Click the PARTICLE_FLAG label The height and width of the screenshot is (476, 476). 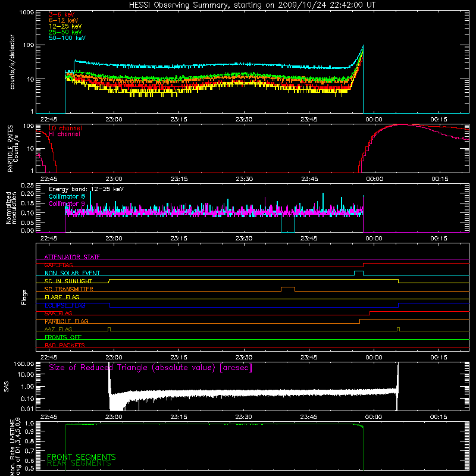pyautogui.click(x=67, y=321)
